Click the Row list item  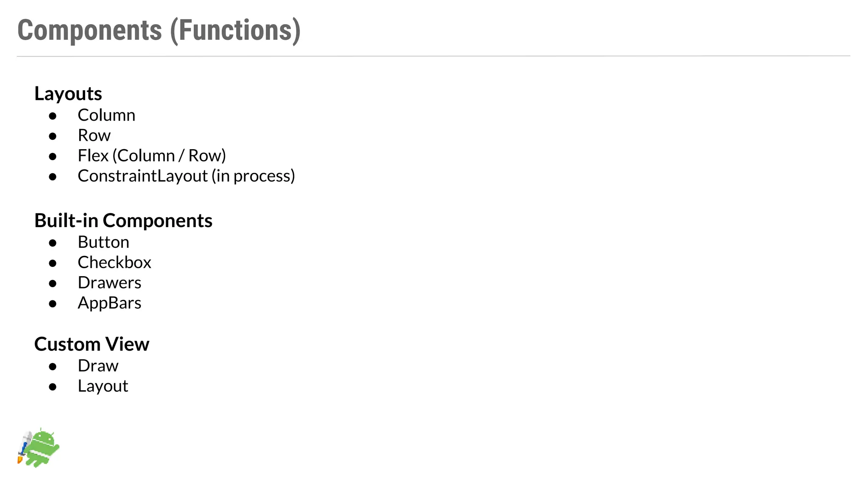point(94,136)
